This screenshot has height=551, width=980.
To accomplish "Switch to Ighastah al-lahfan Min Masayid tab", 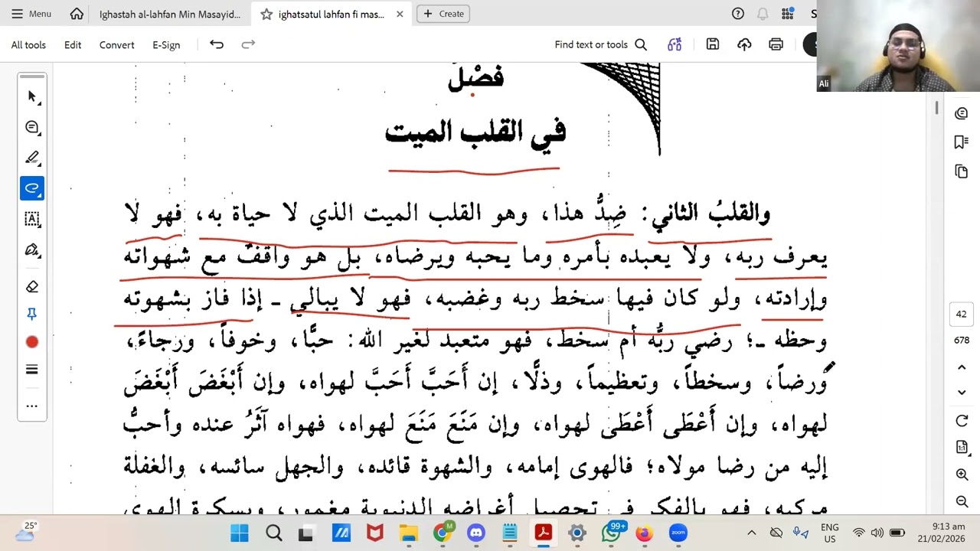I will point(169,14).
